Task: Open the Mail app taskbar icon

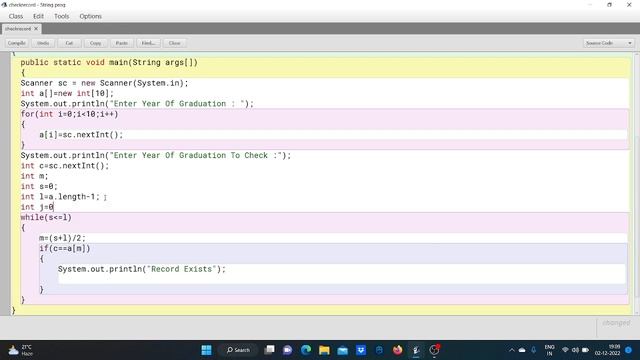Action: (x=342, y=350)
